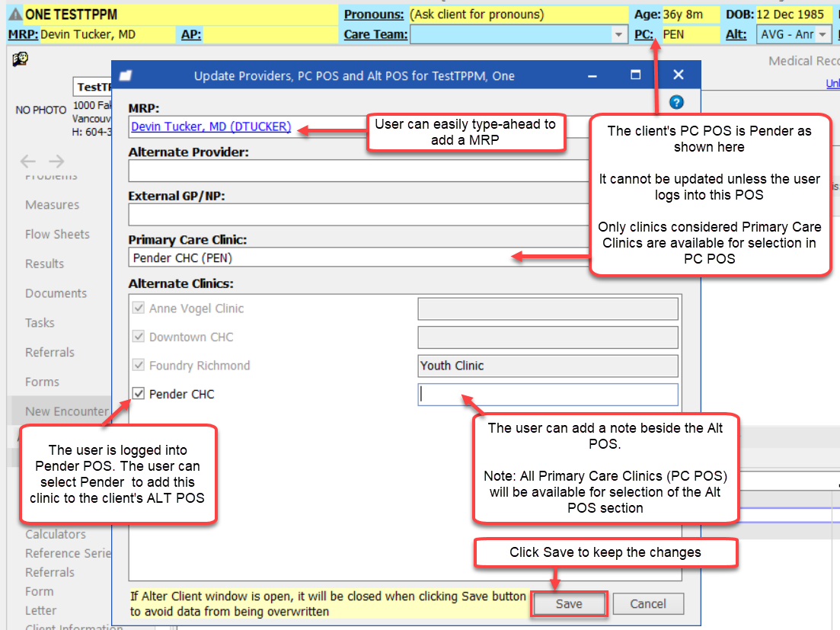Click the forward arrow in left panel
840x630 pixels.
pos(56,161)
